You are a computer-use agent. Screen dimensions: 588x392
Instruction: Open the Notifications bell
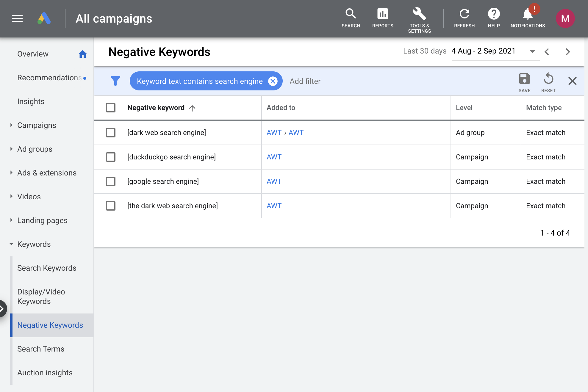click(x=528, y=14)
